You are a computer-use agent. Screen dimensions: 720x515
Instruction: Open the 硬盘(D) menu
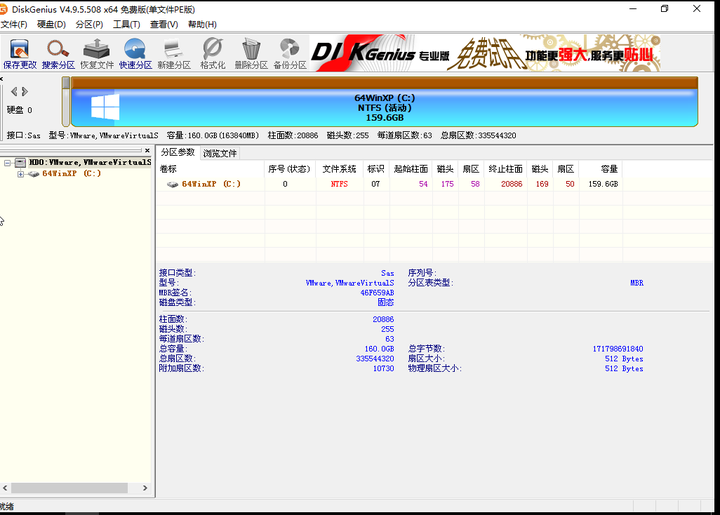(x=51, y=24)
